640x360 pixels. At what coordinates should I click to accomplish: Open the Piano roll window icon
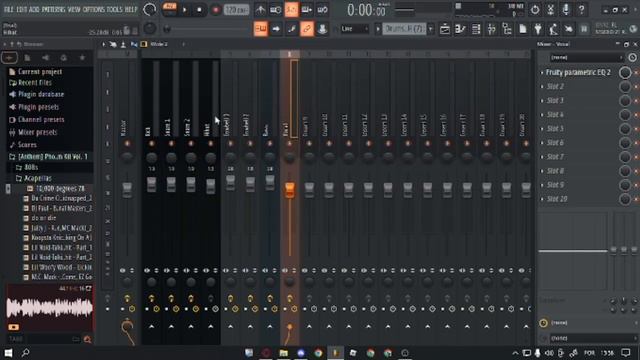pyautogui.click(x=460, y=29)
